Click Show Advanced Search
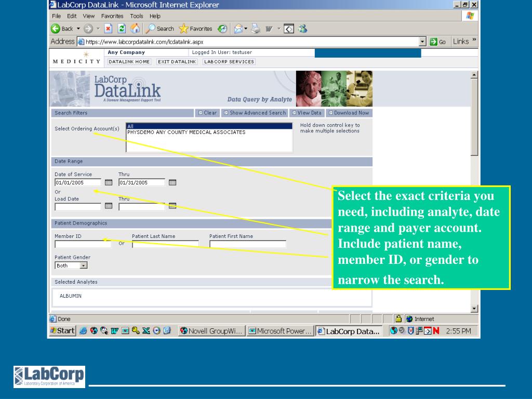This screenshot has width=532, height=399. (255, 113)
